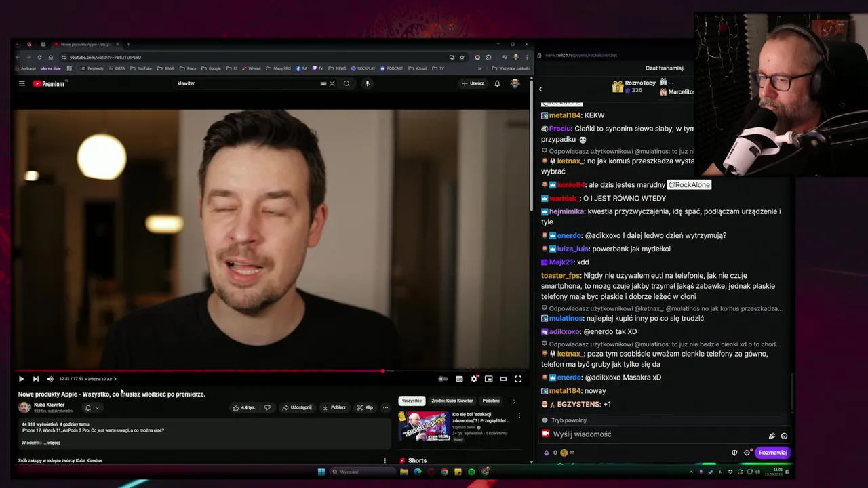
Task: Dislike the video with thumbs-down
Action: click(x=267, y=407)
